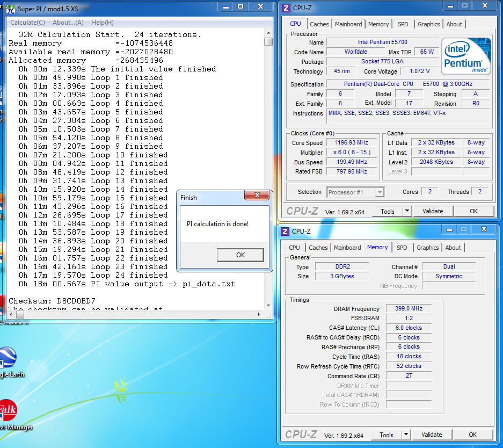Open Google Earth desktop shortcut
This screenshot has width=503, height=448.
(9, 362)
